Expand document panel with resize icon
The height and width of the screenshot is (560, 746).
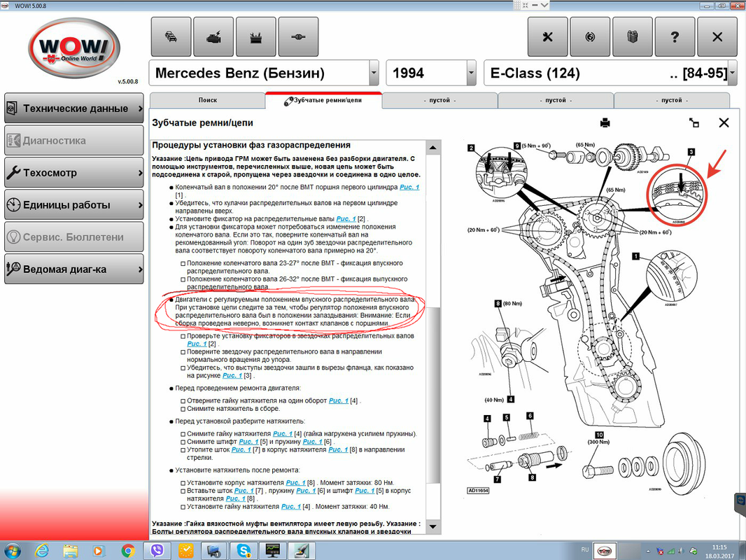coord(694,122)
